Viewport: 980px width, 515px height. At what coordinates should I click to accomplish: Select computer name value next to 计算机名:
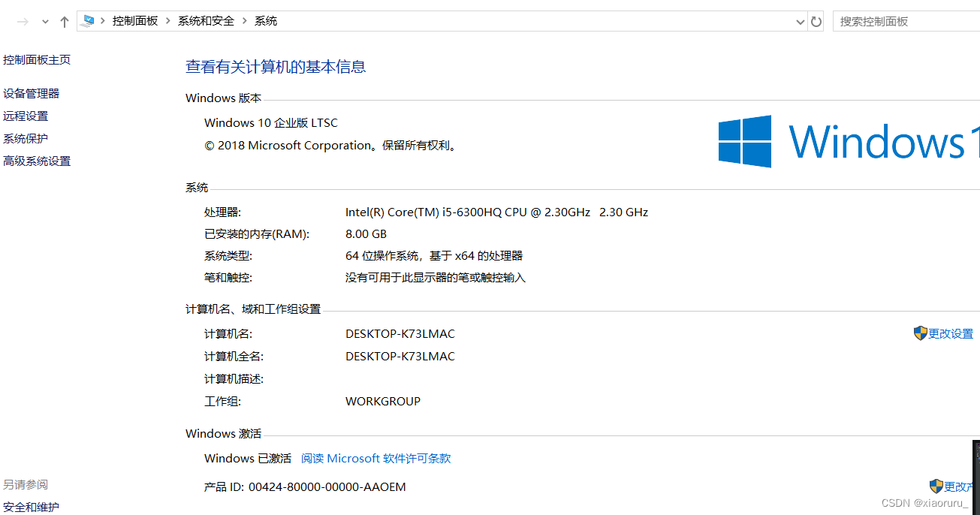[400, 334]
